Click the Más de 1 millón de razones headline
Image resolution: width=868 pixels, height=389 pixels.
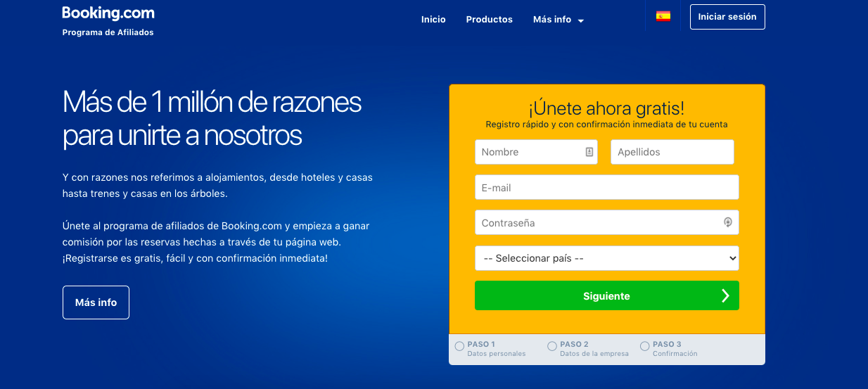point(212,118)
